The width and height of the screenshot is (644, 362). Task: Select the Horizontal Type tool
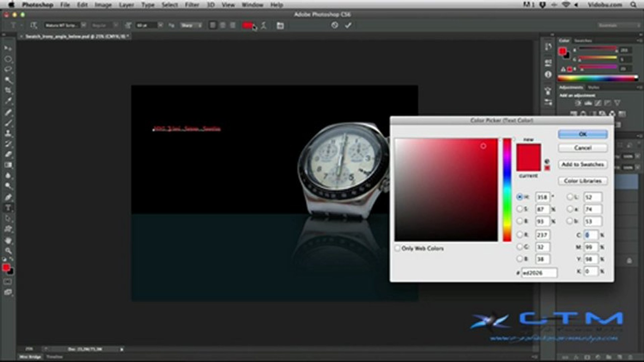(8, 208)
